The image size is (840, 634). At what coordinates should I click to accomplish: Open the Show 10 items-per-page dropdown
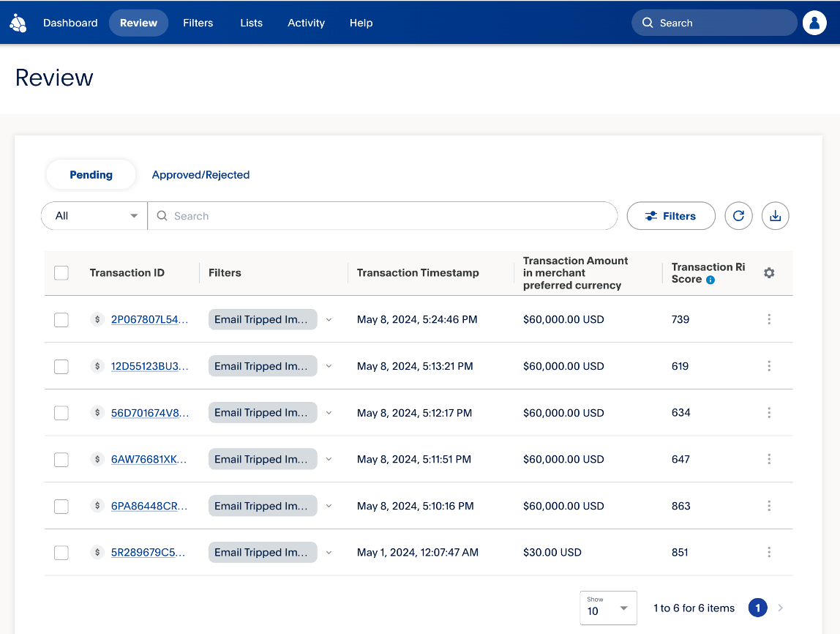coord(608,608)
